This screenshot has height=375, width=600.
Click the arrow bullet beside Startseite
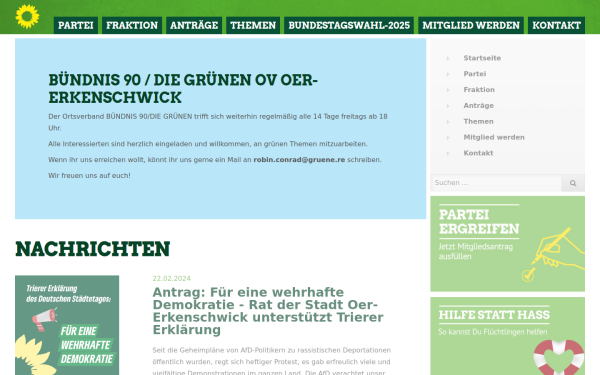(448, 58)
